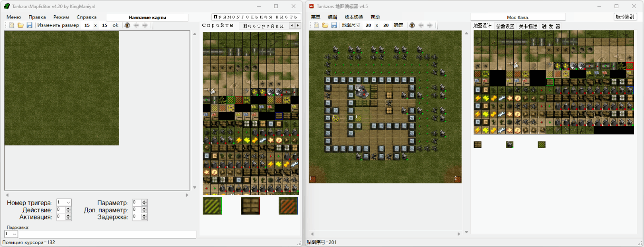Click the Параметр spinner arrows
The image size is (644, 247).
pos(144,202)
